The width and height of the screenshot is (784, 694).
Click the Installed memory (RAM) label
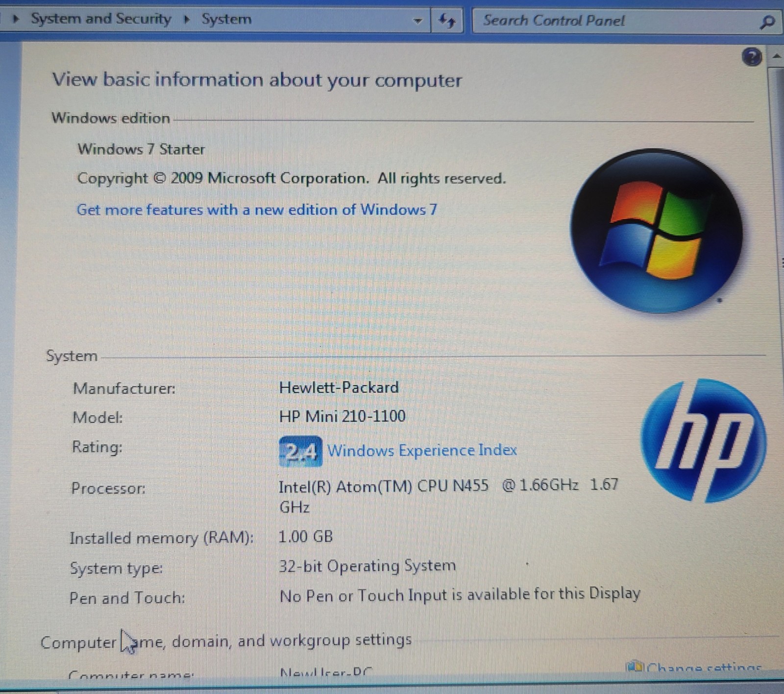coord(161,538)
